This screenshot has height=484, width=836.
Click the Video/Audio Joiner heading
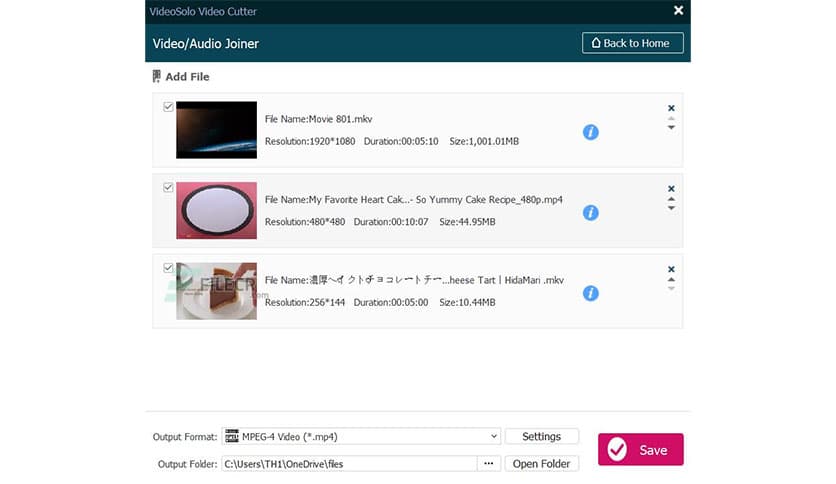[205, 44]
